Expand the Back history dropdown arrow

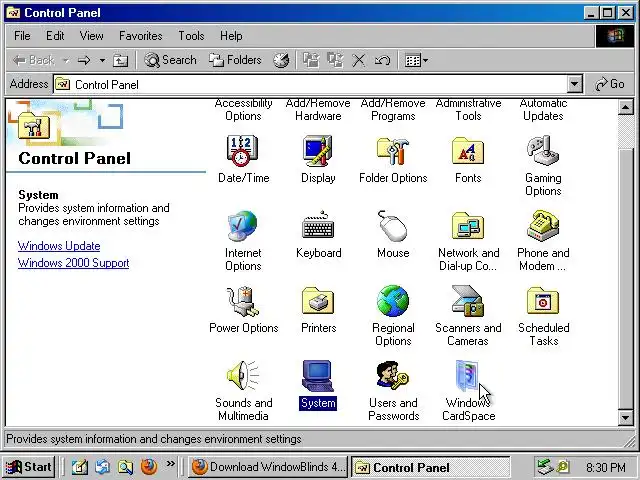point(65,60)
